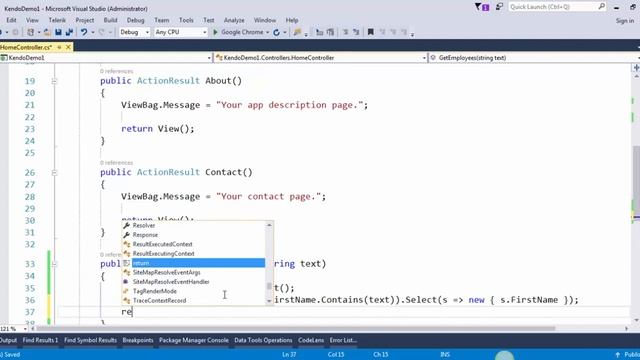Collapse the Contact() method outline
Image resolution: width=640 pixels, height=360 pixels.
54,173
